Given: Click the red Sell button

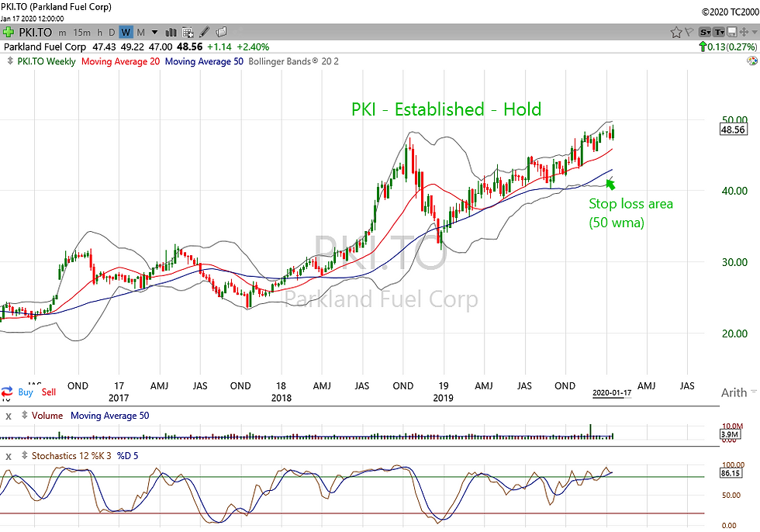Looking at the screenshot, I should pos(48,392).
